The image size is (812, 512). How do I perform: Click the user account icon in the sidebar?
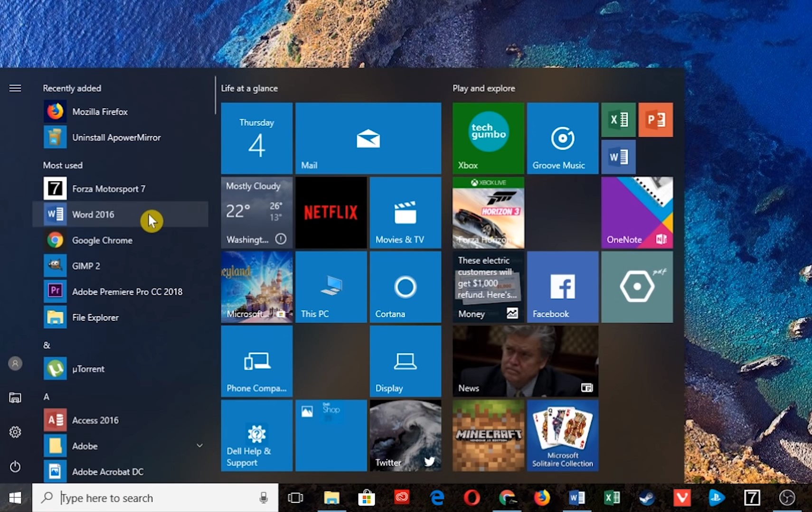click(x=15, y=363)
